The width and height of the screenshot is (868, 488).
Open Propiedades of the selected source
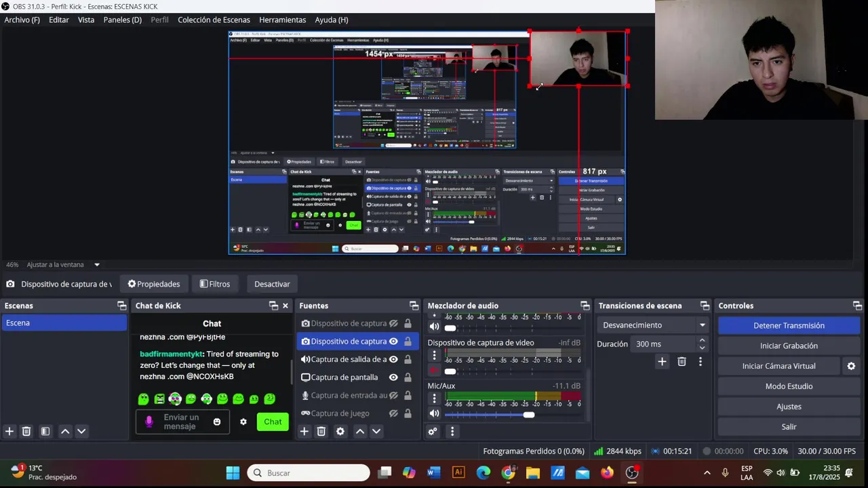154,284
